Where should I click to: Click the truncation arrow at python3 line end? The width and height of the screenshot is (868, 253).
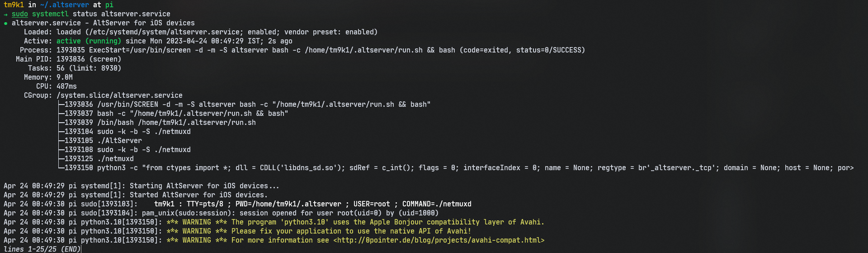(852, 168)
